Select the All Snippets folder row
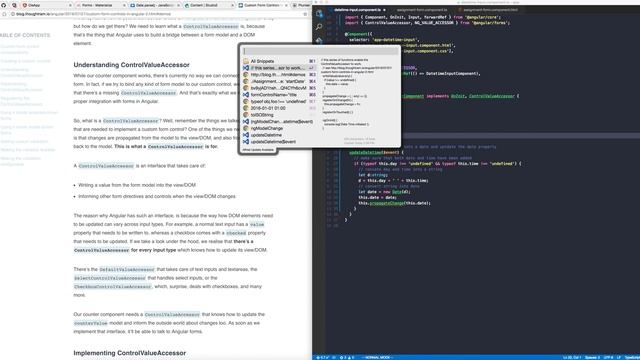Screen dimensions: 640x360 click(279, 61)
